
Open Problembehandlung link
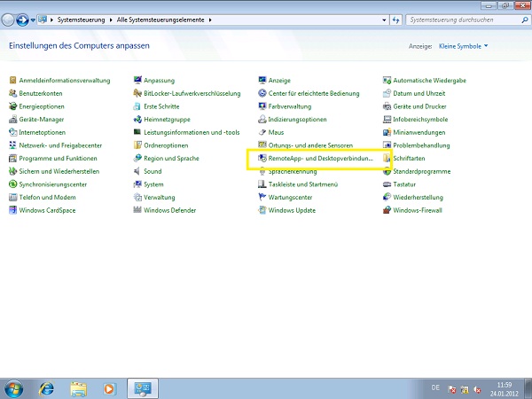point(421,145)
